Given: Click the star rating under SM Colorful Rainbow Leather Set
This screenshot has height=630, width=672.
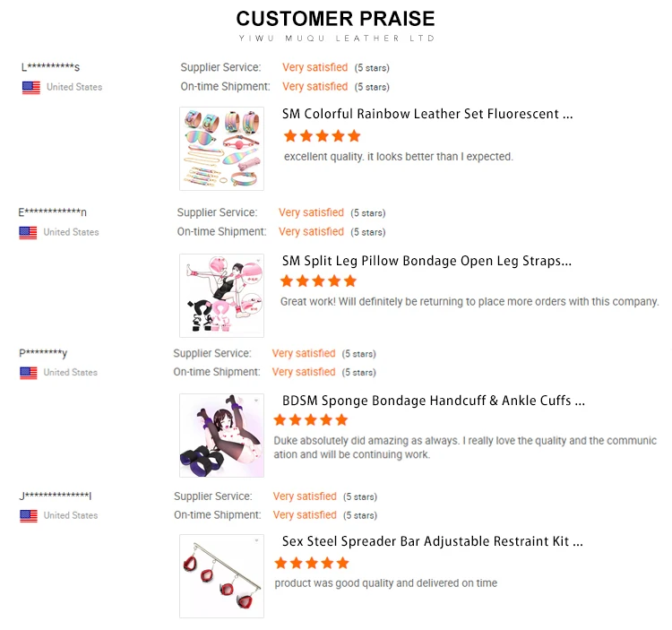Looking at the screenshot, I should tap(322, 136).
